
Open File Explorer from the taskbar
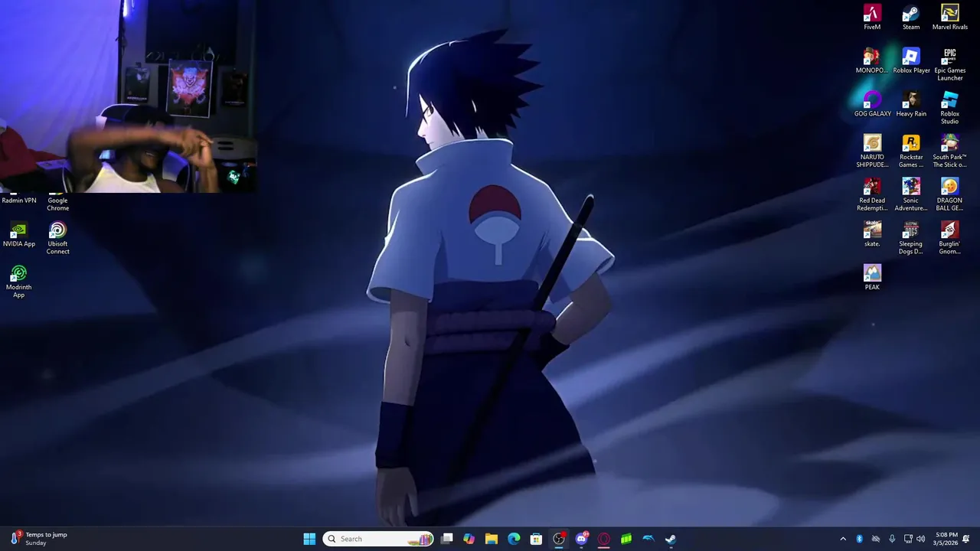point(492,539)
